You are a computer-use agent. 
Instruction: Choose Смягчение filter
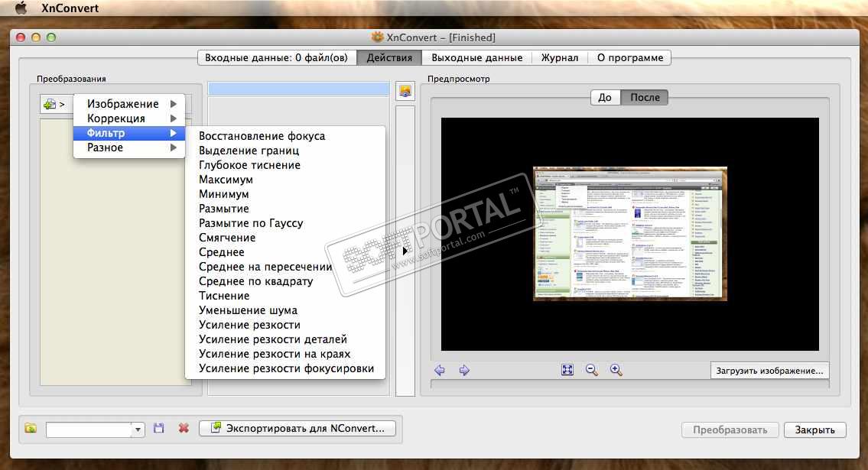pyautogui.click(x=285, y=238)
